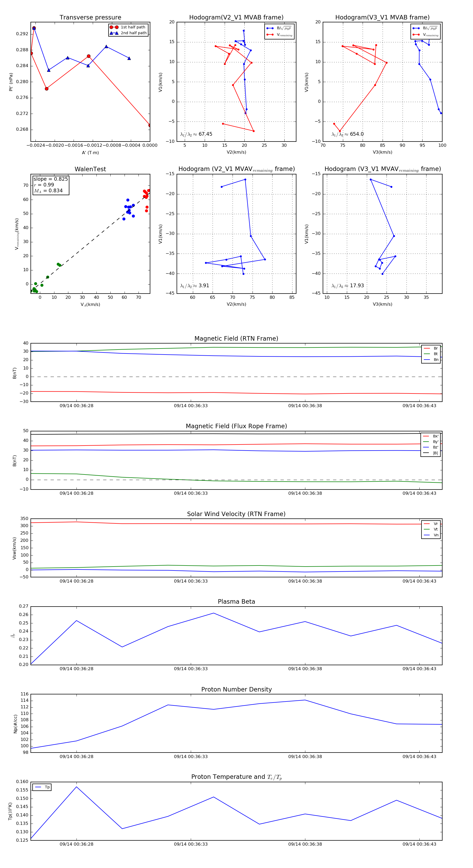
Task: Click '09/14 00:36:28' under the Plasma Beta plot
Action: click(x=76, y=669)
